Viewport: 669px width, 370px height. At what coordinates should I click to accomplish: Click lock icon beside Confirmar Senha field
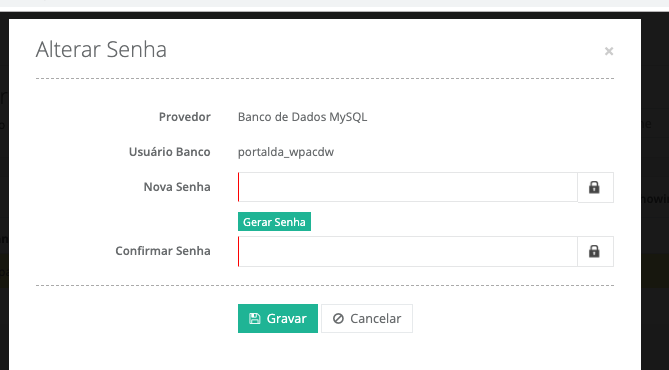click(594, 251)
